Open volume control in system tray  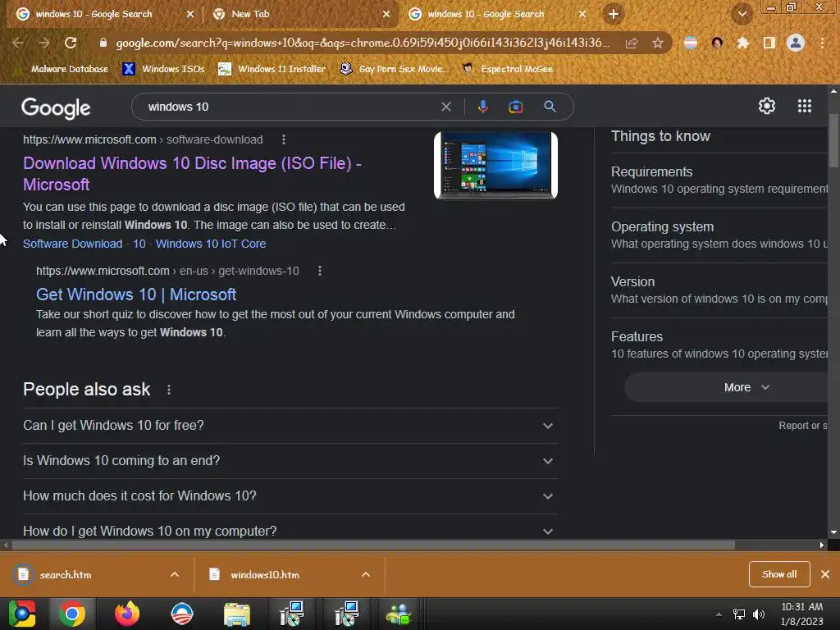pos(758,614)
